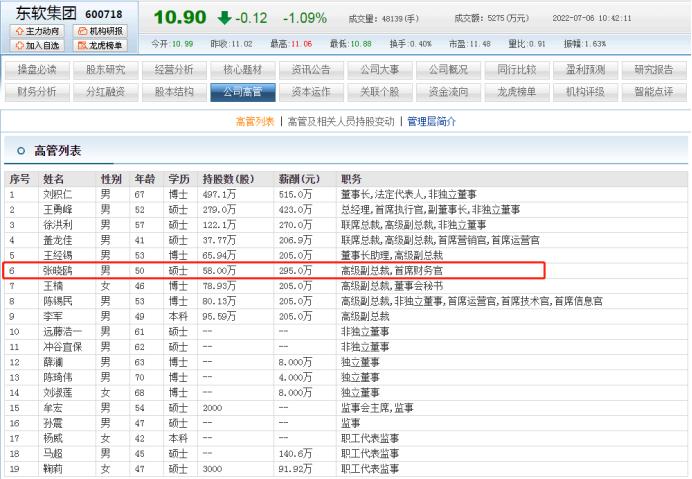This screenshot has width=692, height=479.
Task: Go to the 资讯公告 tab
Action: pos(311,70)
